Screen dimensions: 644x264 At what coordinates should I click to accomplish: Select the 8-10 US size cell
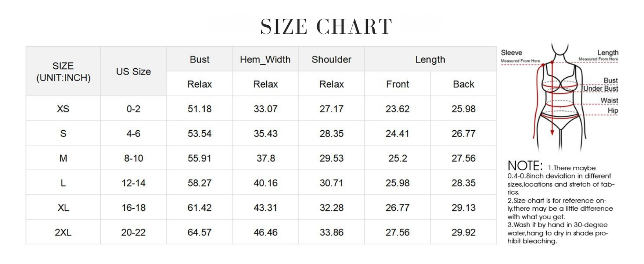(x=133, y=158)
